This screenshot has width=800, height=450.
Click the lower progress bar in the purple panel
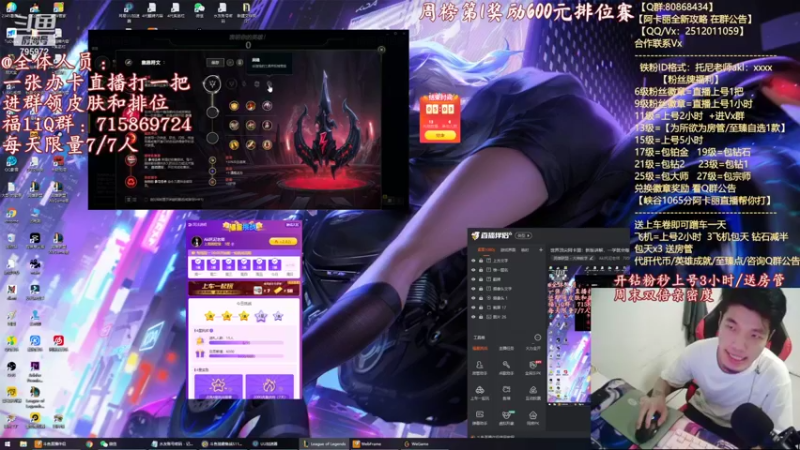pyautogui.click(x=246, y=356)
